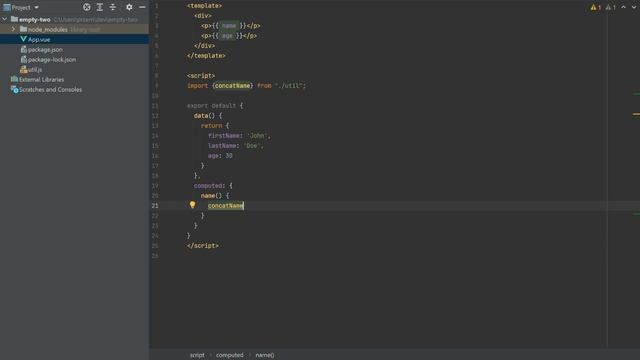
Task: Click firstName property in data
Action: tap(224, 136)
